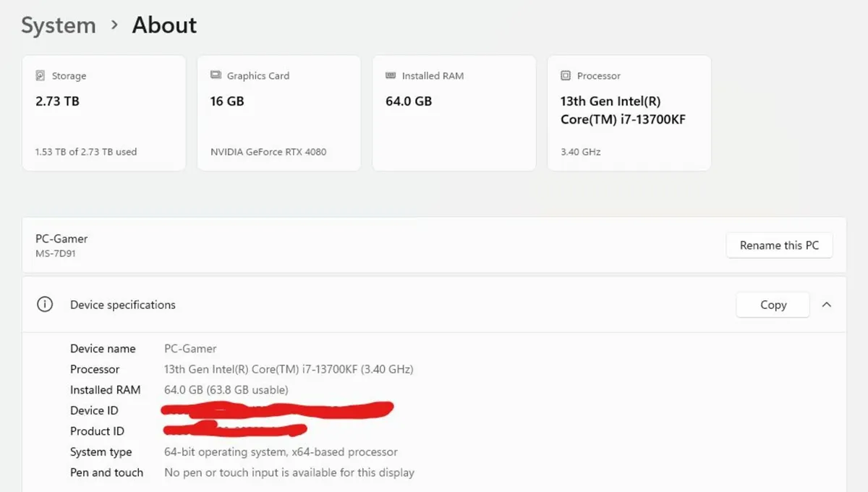Image resolution: width=868 pixels, height=492 pixels.
Task: Click the Storage drive icon
Action: (41, 76)
